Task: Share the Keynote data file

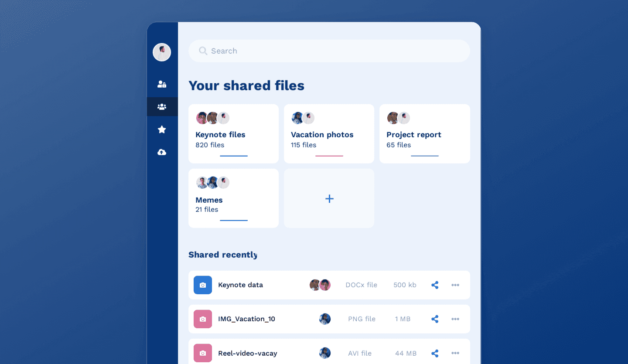Action: pos(435,285)
